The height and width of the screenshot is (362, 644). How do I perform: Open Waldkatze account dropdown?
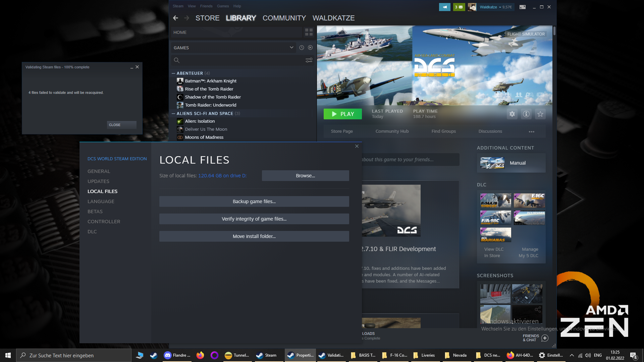click(496, 7)
